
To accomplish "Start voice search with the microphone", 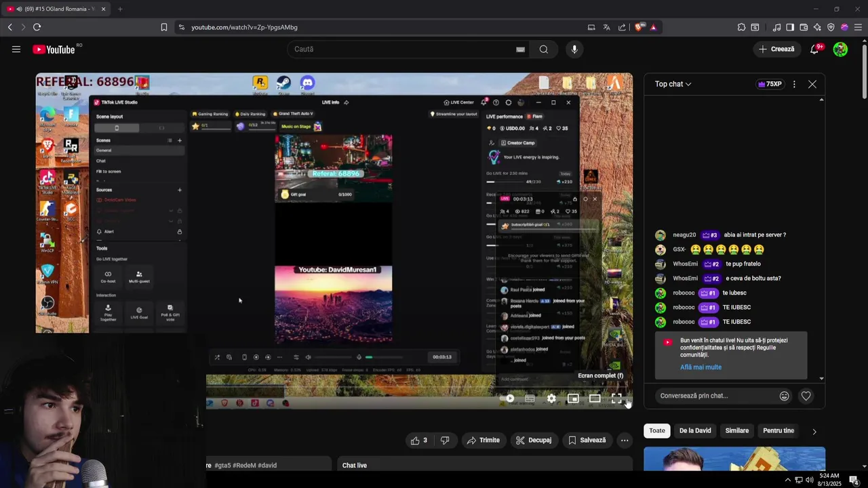I will 574,49.
